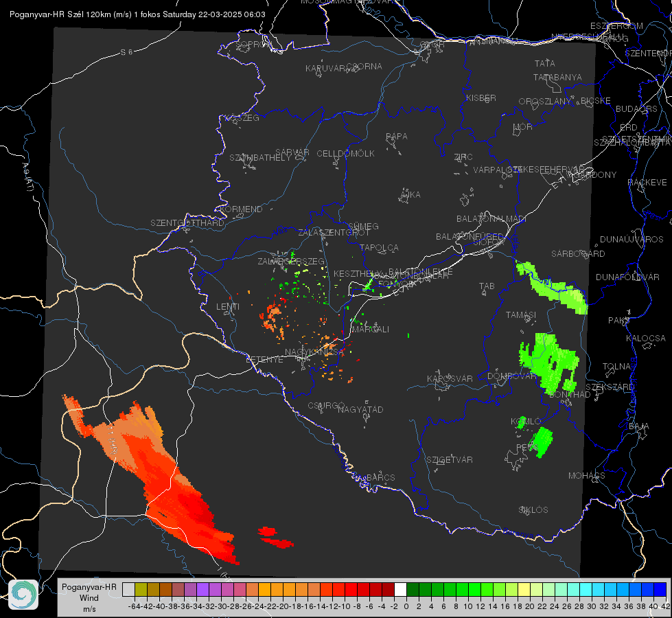Click the MARCALI label
Screen dimensions: 672x618
(370, 330)
